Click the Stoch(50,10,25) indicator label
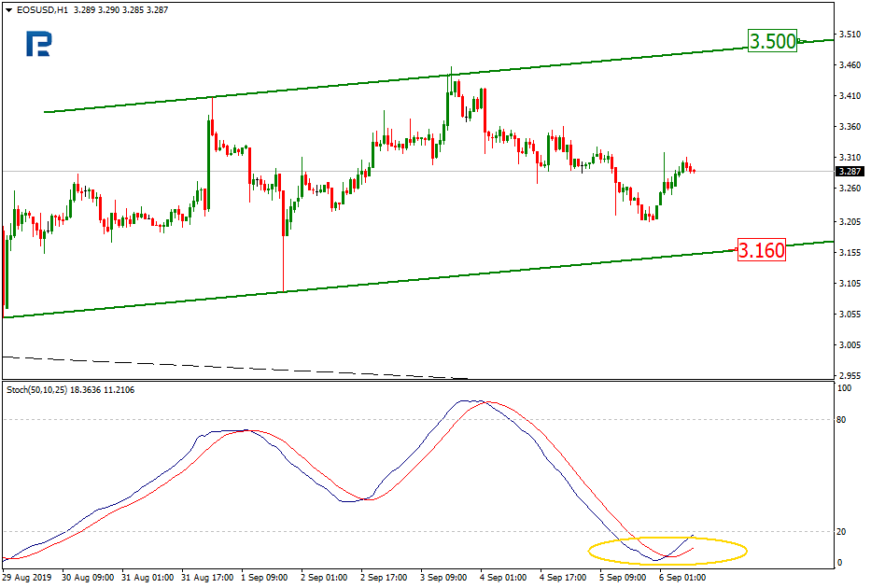The width and height of the screenshot is (871, 588). pos(36,390)
